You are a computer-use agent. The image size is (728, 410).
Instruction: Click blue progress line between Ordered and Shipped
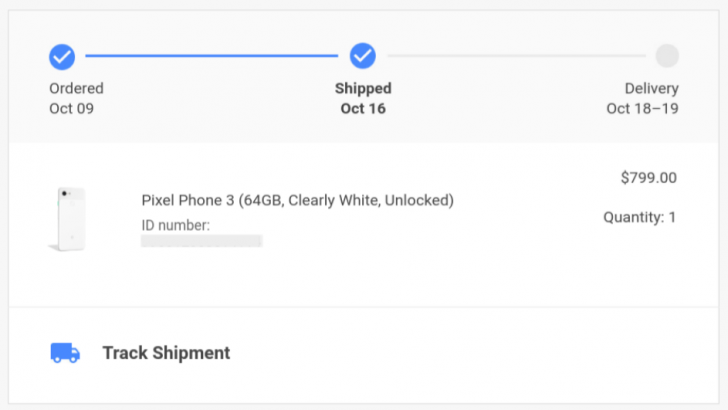pyautogui.click(x=212, y=55)
